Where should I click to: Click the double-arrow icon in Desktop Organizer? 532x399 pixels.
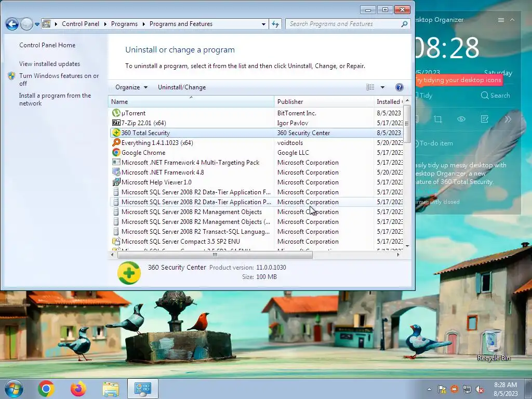coord(508,119)
